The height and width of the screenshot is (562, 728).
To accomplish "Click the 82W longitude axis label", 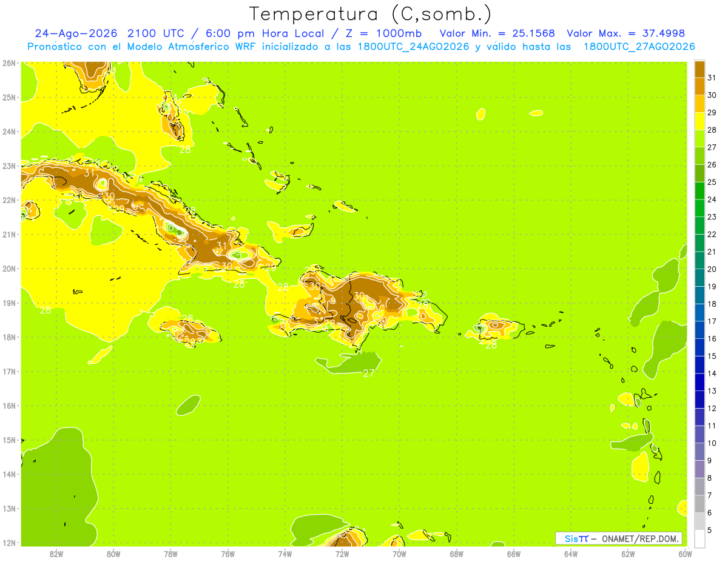I will [56, 553].
